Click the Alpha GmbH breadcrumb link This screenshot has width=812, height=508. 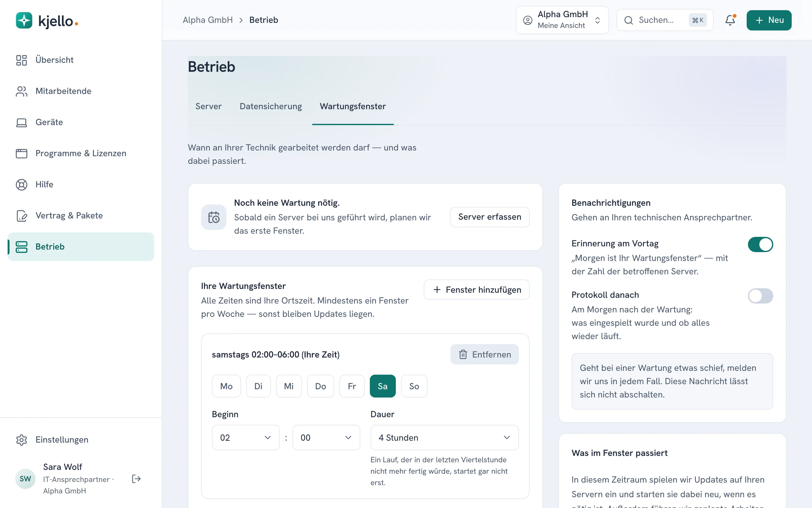[x=208, y=20]
